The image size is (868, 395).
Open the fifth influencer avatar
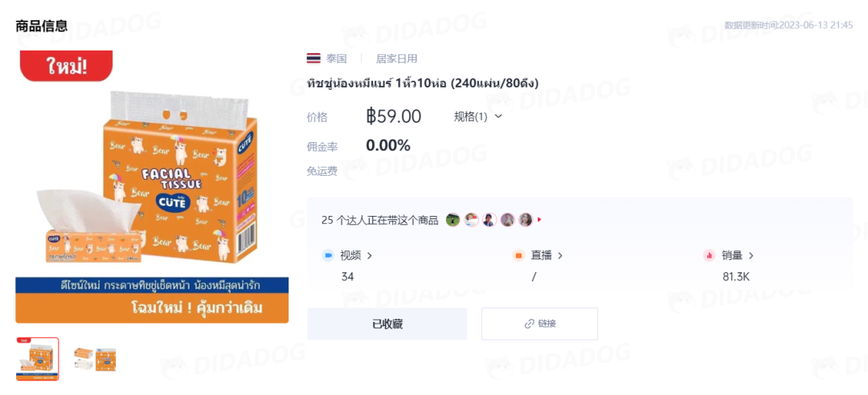526,220
